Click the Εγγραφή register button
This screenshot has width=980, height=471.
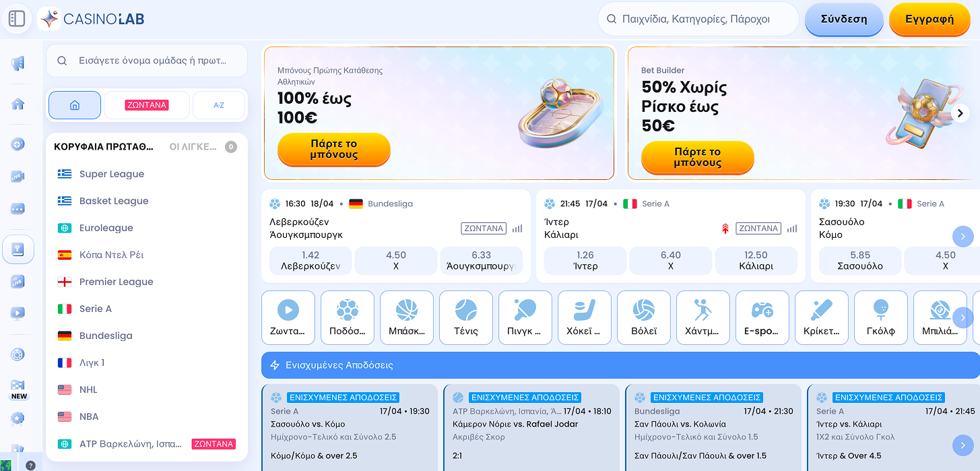point(929,19)
